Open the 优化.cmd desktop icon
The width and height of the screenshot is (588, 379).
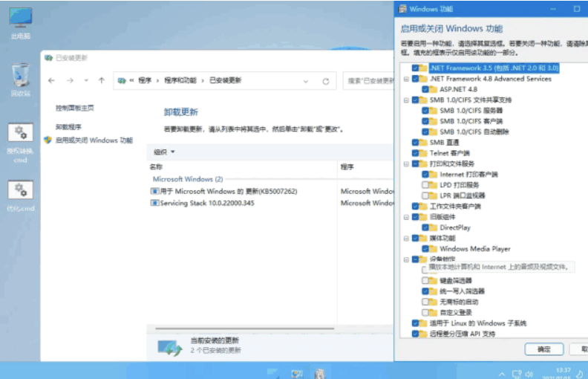[x=21, y=195]
